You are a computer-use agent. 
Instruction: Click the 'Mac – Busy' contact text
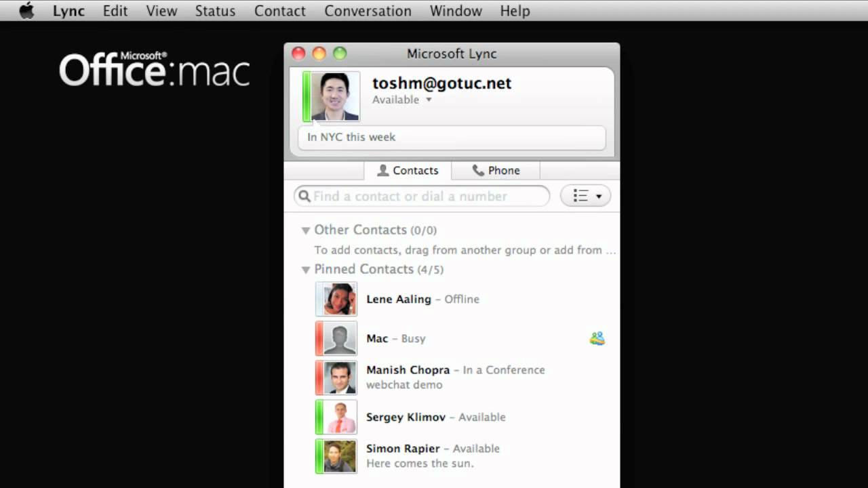[x=396, y=338]
